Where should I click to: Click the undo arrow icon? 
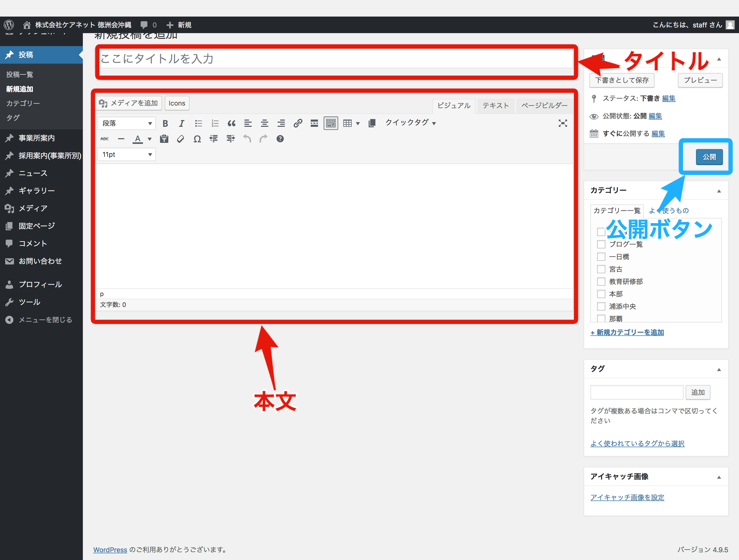pos(247,139)
